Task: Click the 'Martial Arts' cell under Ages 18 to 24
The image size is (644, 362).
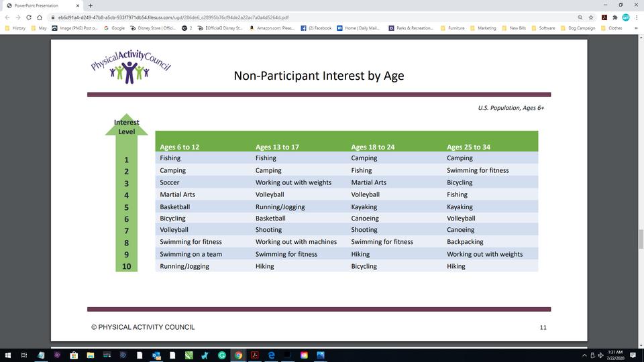Action: click(x=369, y=182)
